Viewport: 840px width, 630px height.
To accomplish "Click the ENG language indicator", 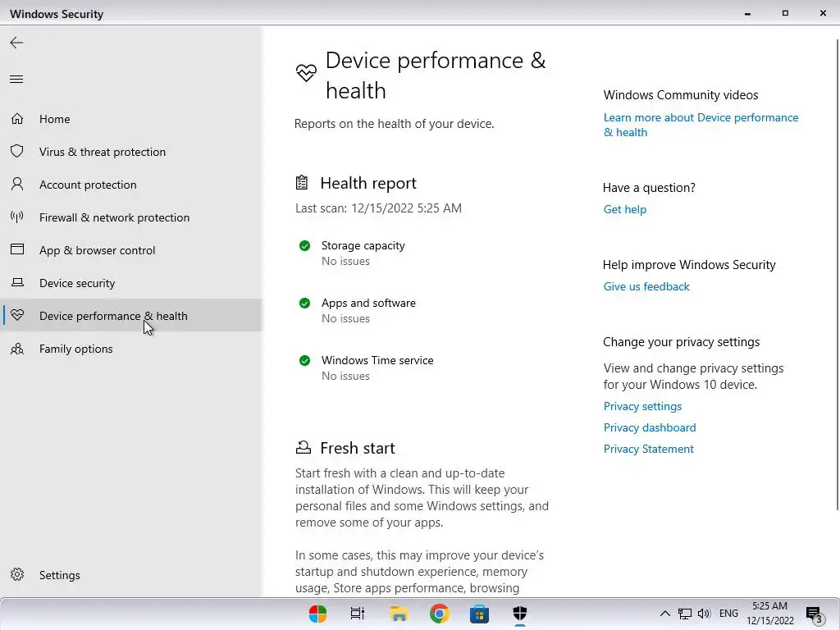I will 728,614.
